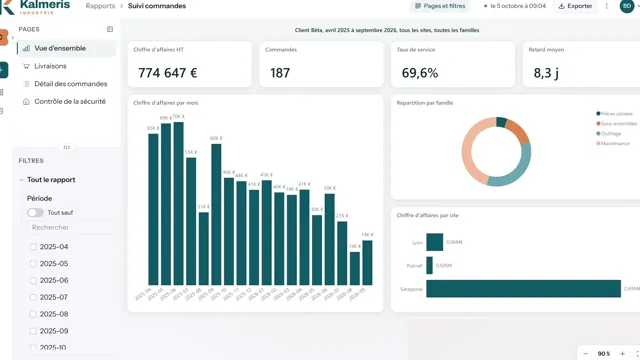Click the Chiffre d'affaires par site chart title
Viewport: 640px width, 360px height.
point(427,215)
